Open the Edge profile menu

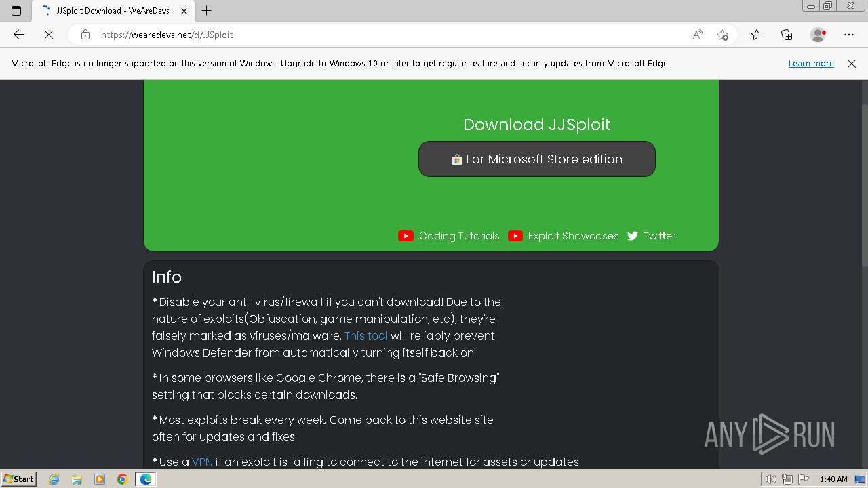point(818,35)
